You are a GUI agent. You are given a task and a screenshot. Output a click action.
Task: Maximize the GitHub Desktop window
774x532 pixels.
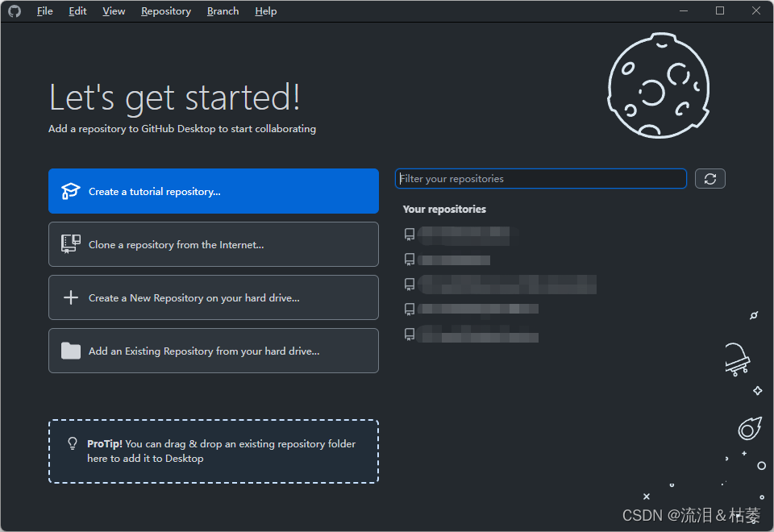point(720,10)
